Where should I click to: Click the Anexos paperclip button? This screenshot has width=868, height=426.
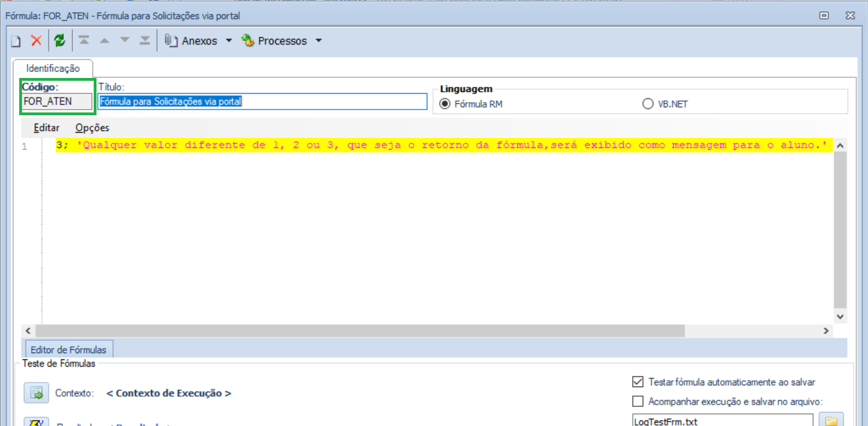point(191,41)
